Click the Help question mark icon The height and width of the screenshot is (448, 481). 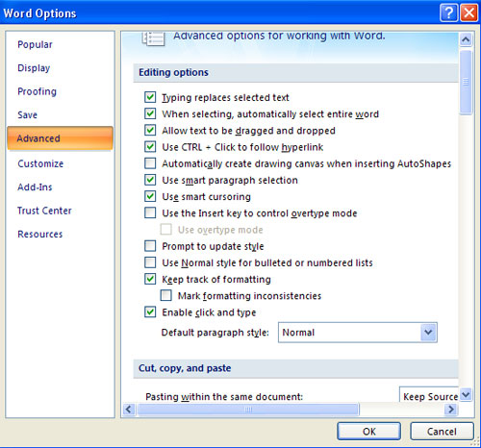click(x=448, y=12)
